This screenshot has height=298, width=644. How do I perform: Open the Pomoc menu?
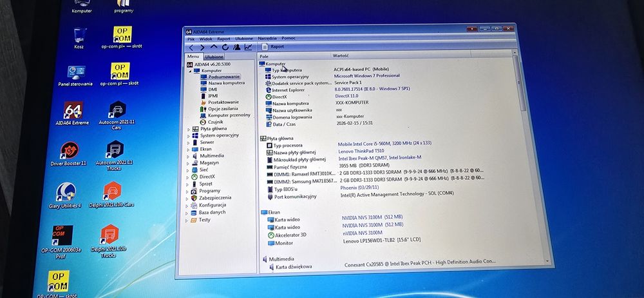point(289,38)
